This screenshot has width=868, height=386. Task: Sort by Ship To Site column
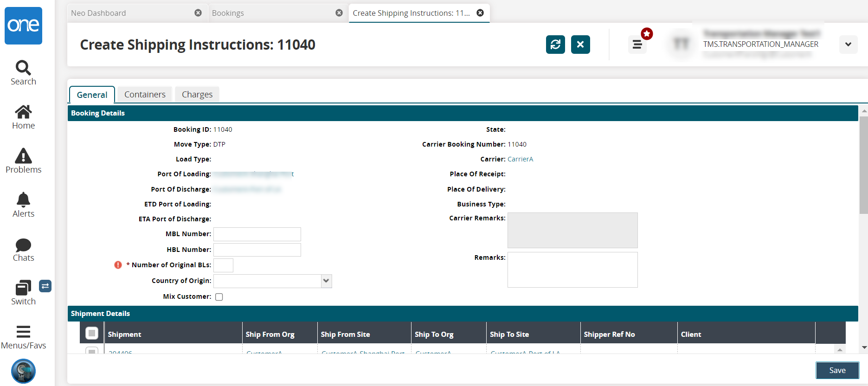coord(534,334)
